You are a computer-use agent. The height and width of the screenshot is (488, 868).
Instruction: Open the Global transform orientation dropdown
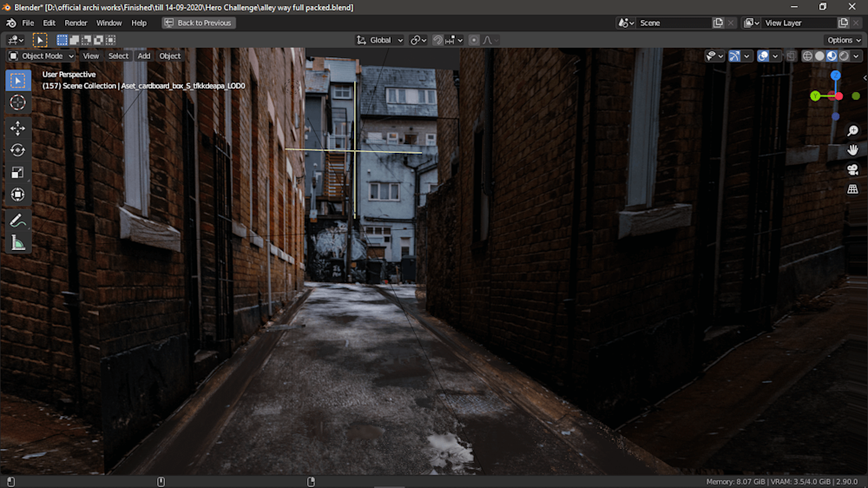pos(380,40)
